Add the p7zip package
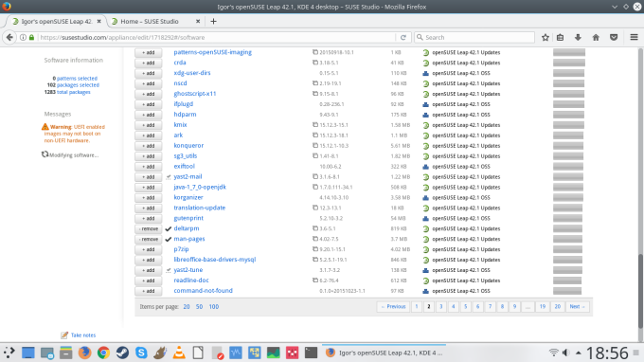Image resolution: width=644 pixels, height=362 pixels. pos(149,249)
